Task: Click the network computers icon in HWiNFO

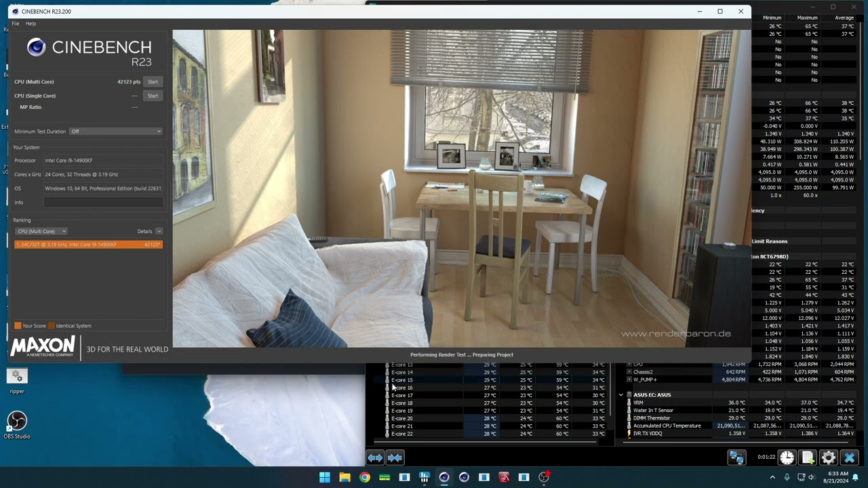Action: pos(736,457)
